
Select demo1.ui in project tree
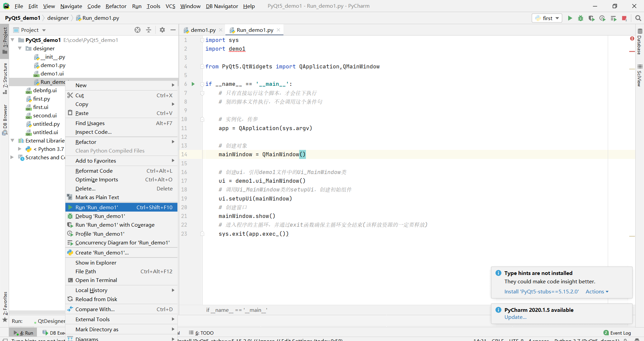[52, 73]
